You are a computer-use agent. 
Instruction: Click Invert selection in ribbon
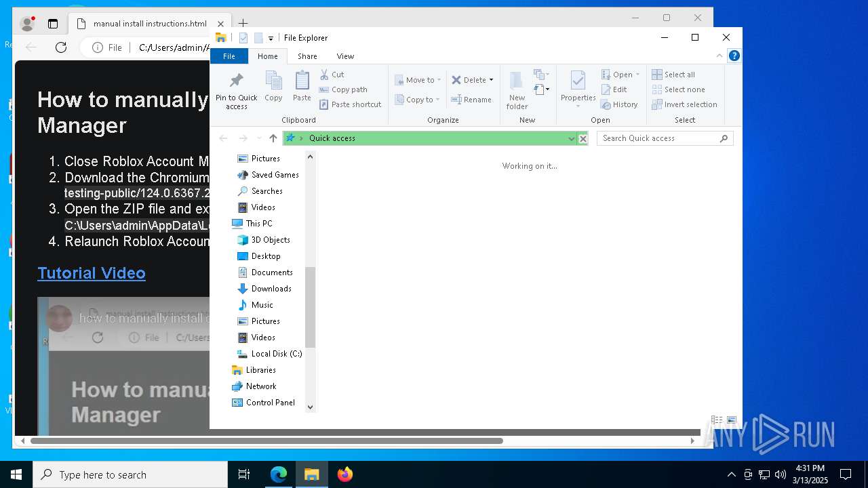(684, 104)
